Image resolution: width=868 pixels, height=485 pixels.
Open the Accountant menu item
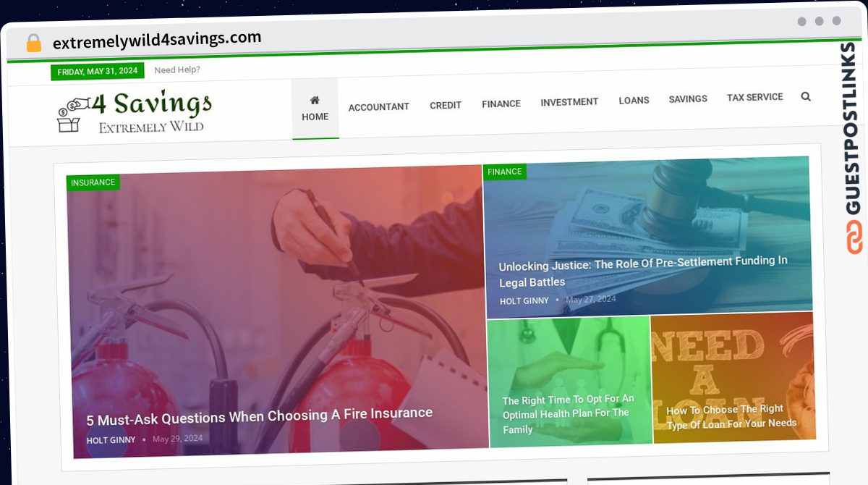pos(379,106)
